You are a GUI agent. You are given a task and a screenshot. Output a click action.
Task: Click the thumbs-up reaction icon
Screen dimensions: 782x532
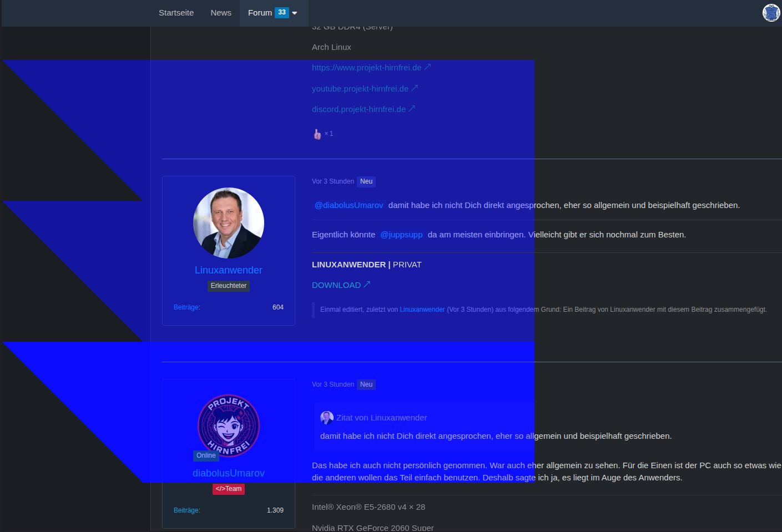(x=317, y=134)
